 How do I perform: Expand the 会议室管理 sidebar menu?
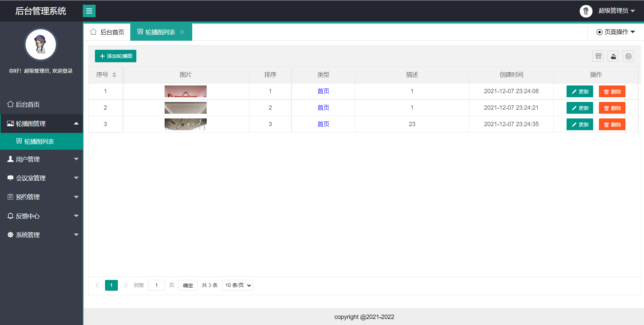coord(41,178)
